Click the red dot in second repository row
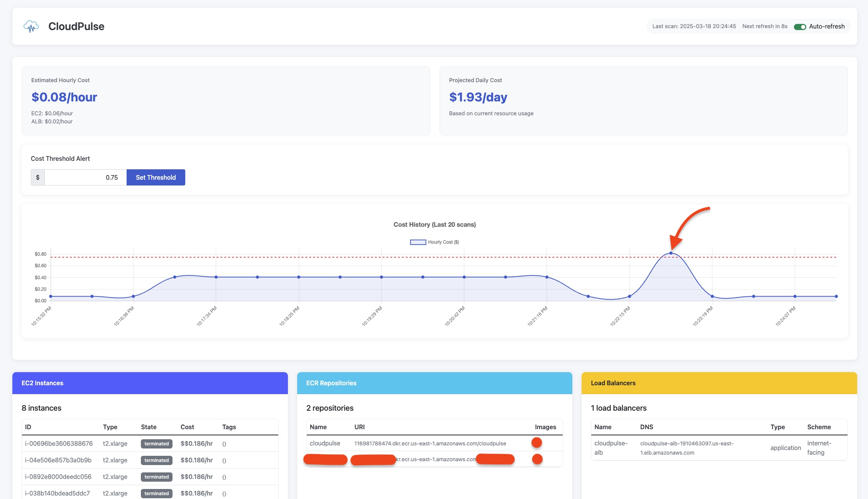 [x=537, y=459]
